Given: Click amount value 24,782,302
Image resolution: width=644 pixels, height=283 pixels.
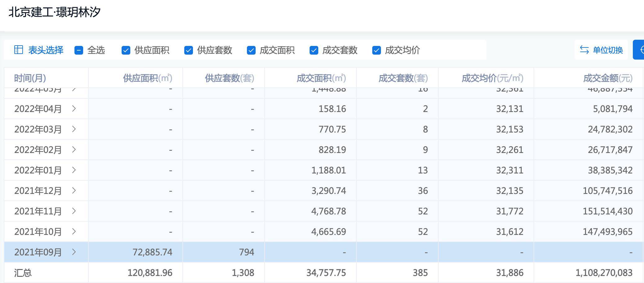Looking at the screenshot, I should pos(610,129).
